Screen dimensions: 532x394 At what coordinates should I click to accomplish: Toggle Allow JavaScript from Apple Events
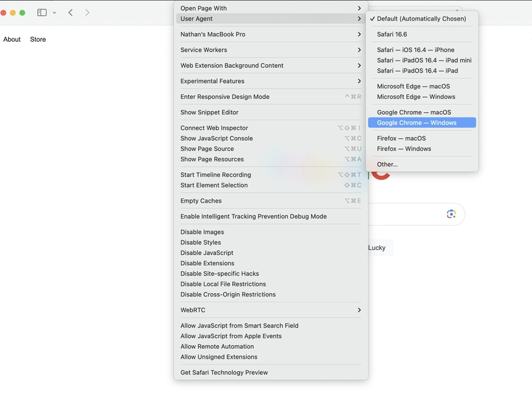271,336
